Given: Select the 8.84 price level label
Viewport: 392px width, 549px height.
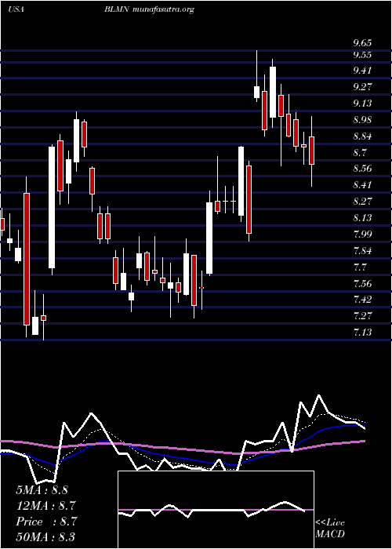Looking at the screenshot, I should point(362,136).
